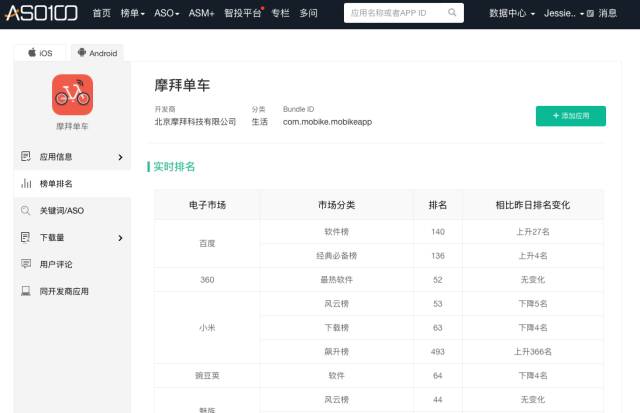Image resolution: width=640 pixels, height=413 pixels.
Task: Select 关键词/ASO in sidebar
Action: coord(72,211)
